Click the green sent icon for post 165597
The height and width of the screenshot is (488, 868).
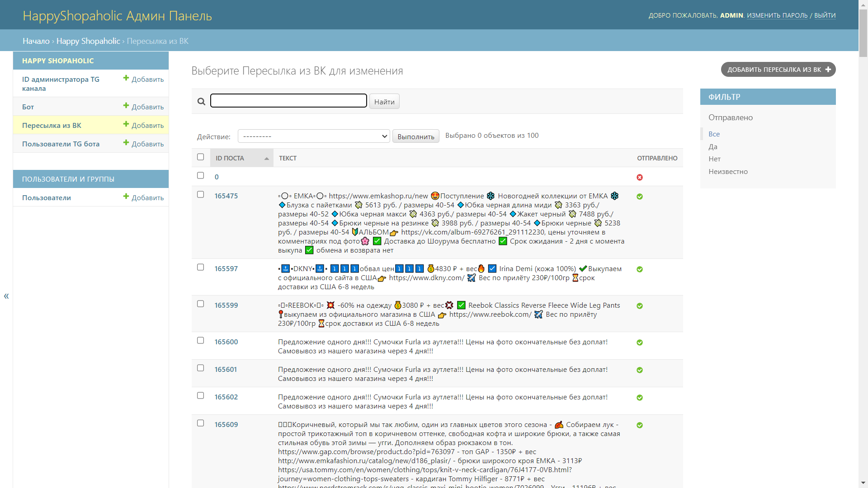point(640,269)
